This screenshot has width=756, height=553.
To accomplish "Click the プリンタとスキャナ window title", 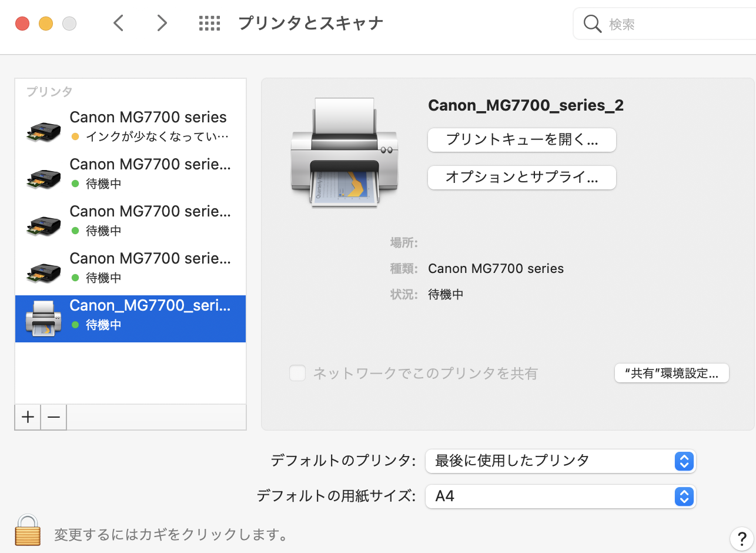I will click(310, 24).
